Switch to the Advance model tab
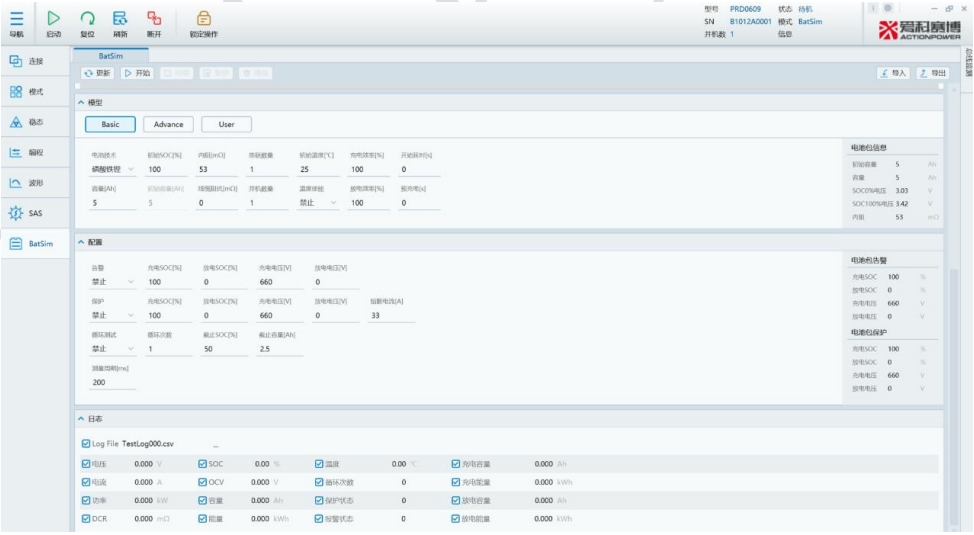Image resolution: width=974 pixels, height=535 pixels. [168, 124]
